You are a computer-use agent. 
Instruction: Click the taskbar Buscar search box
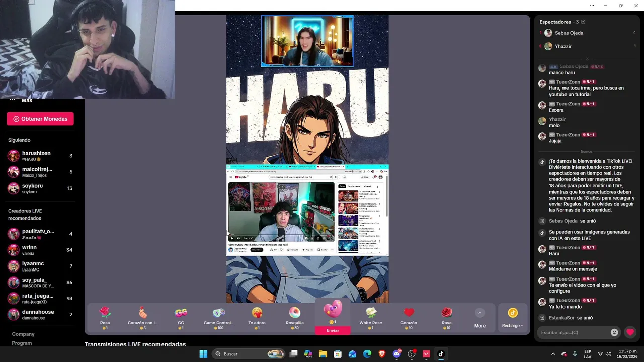pyautogui.click(x=249, y=354)
